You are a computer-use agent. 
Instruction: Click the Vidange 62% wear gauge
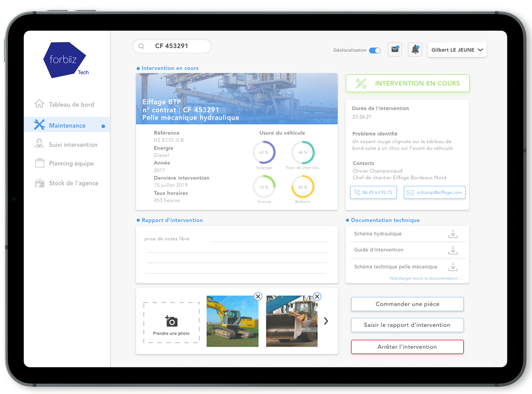pyautogui.click(x=264, y=152)
